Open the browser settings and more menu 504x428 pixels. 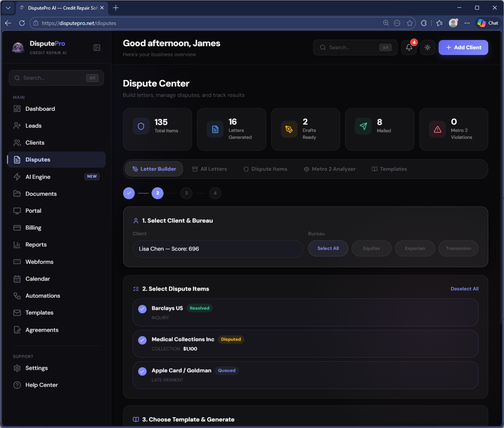point(467,23)
